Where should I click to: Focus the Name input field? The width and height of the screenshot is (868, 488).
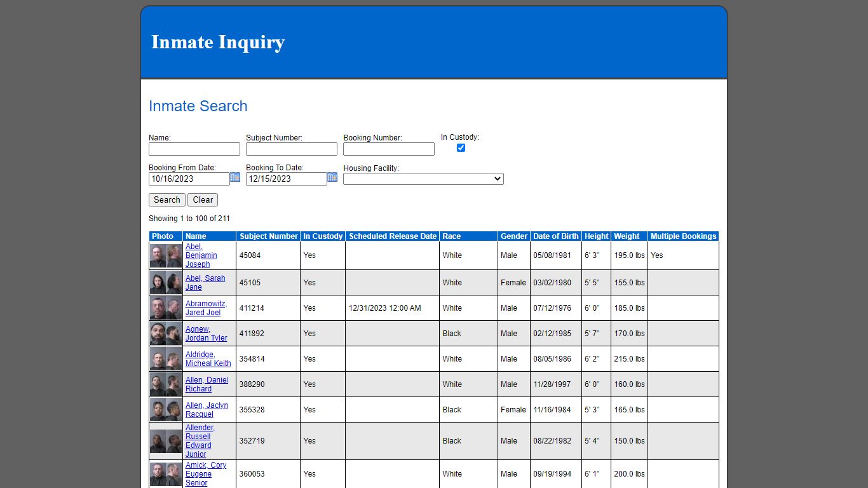194,149
